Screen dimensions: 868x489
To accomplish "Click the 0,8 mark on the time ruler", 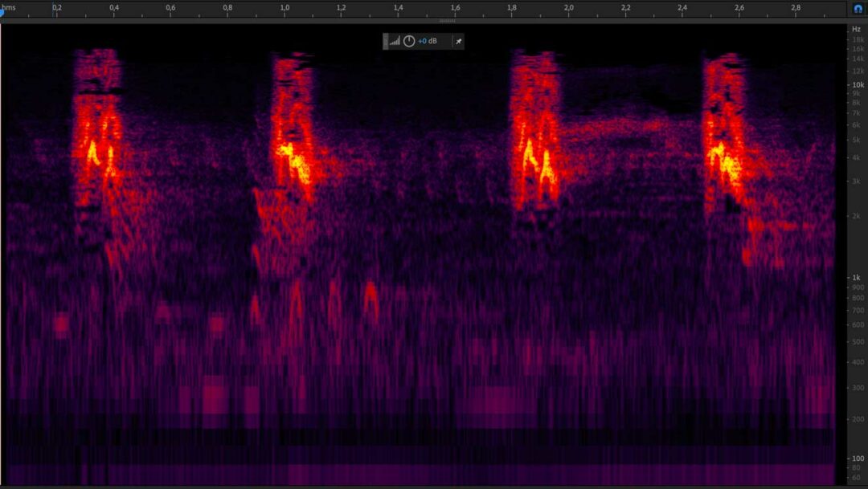I will coord(227,8).
